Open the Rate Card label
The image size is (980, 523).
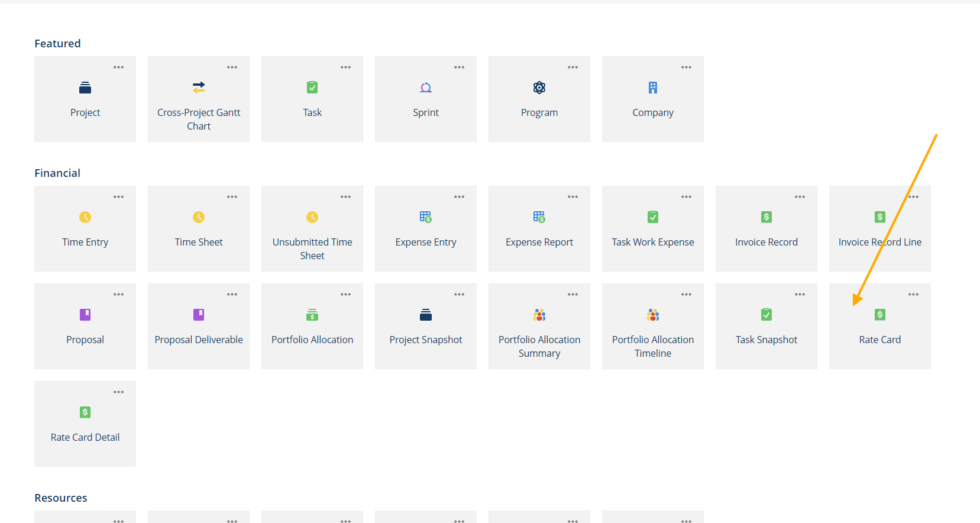[880, 340]
